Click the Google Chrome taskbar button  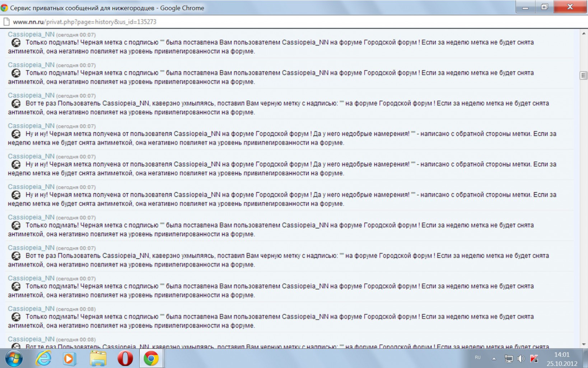click(151, 359)
